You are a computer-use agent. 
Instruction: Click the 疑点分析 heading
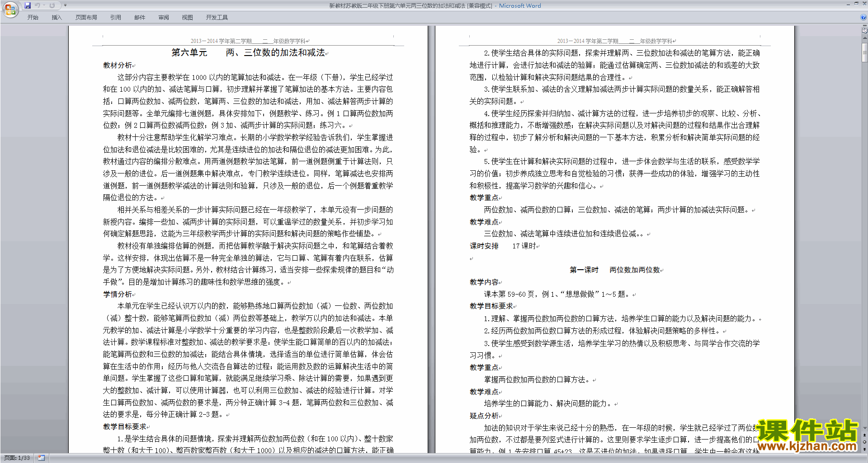click(x=484, y=416)
